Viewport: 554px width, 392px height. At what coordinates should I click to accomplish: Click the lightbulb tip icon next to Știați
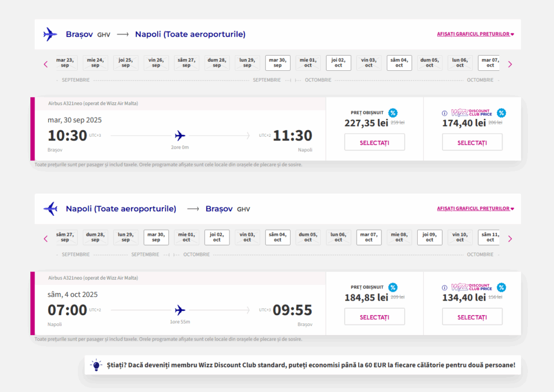[x=97, y=365]
